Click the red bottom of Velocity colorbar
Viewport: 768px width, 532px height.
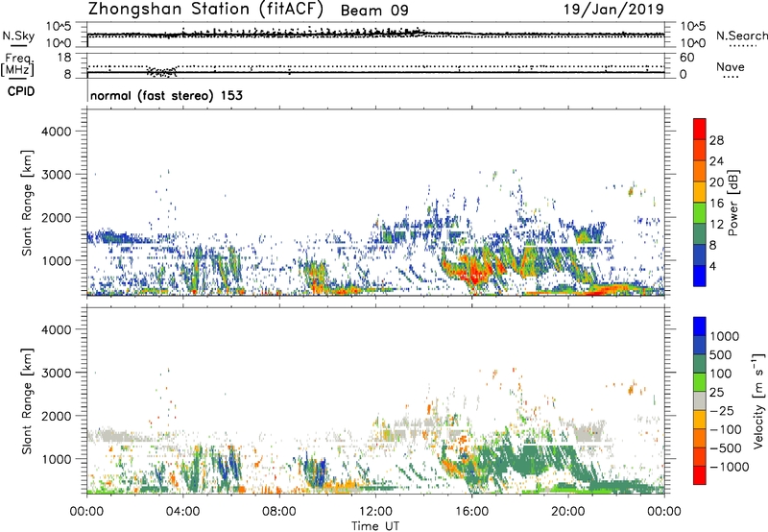click(700, 475)
